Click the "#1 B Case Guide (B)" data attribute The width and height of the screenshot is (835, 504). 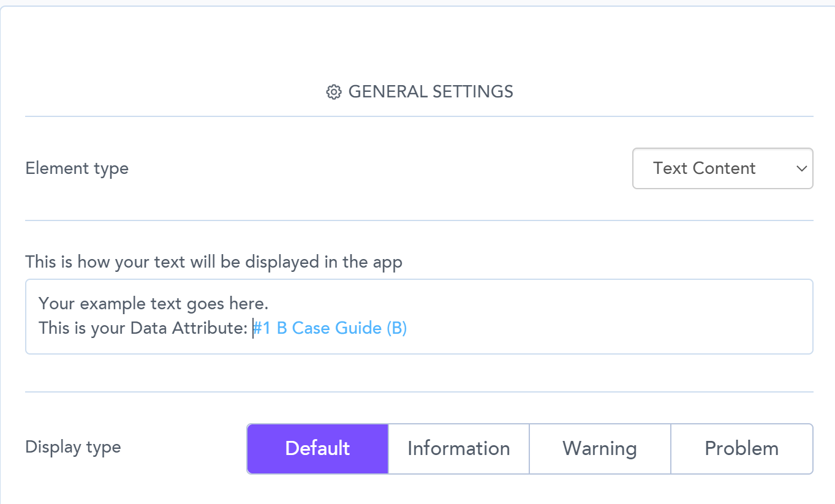pos(331,328)
